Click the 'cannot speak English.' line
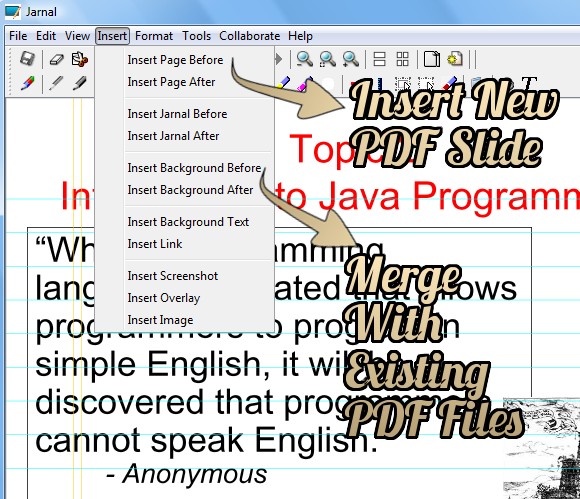 tap(206, 440)
